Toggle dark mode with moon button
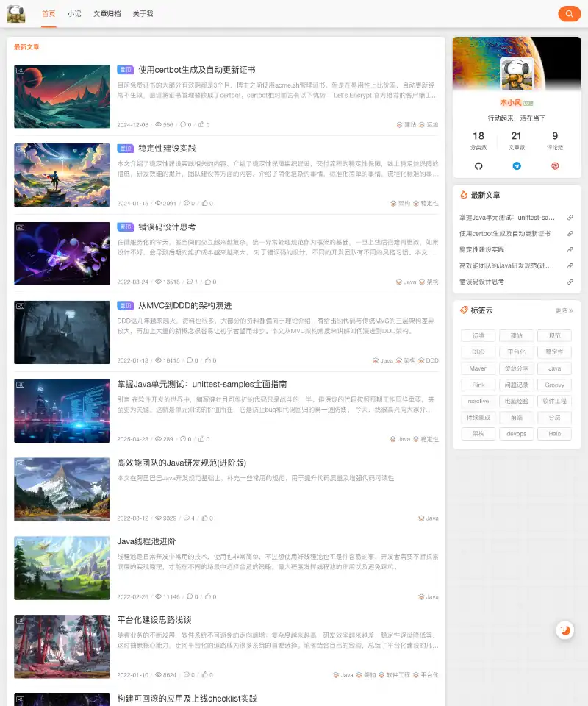This screenshot has height=706, width=588. click(x=565, y=630)
